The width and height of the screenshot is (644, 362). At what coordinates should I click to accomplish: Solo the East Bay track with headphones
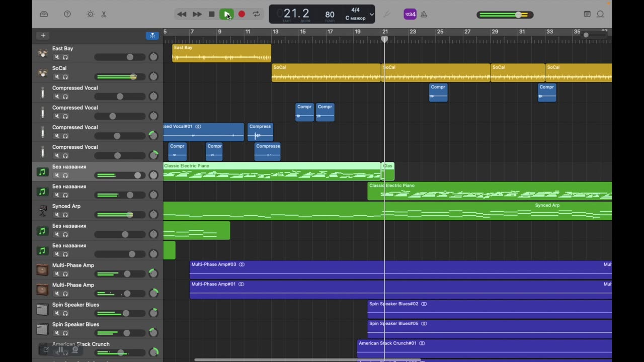point(65,57)
